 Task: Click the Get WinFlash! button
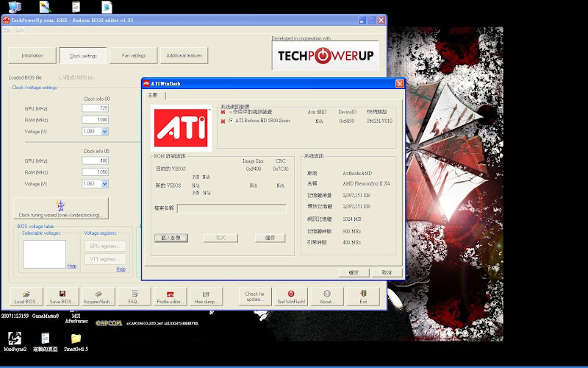tap(291, 297)
